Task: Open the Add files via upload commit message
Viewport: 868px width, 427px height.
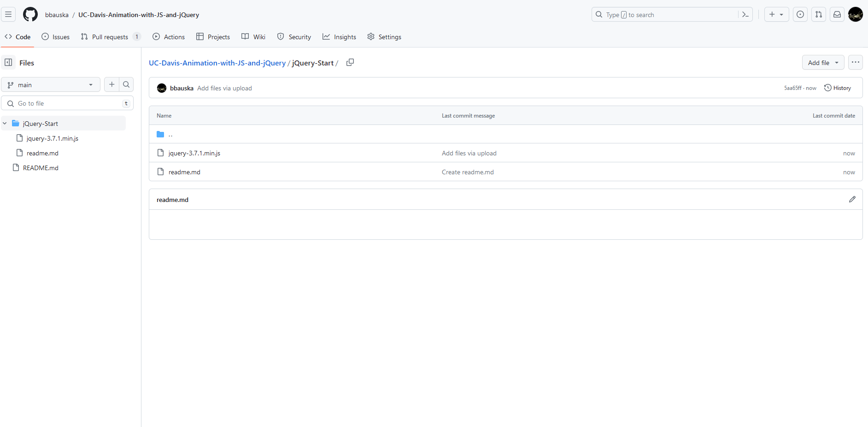Action: tap(224, 88)
